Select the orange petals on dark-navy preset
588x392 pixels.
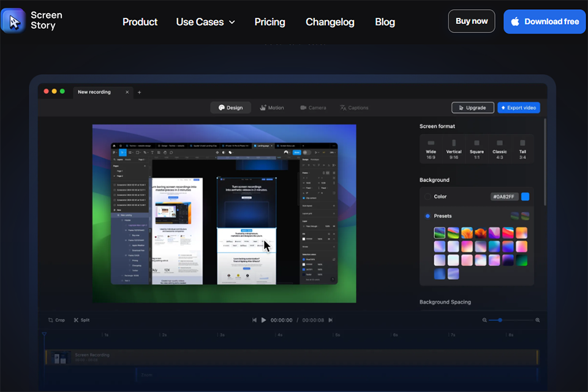pos(480,233)
